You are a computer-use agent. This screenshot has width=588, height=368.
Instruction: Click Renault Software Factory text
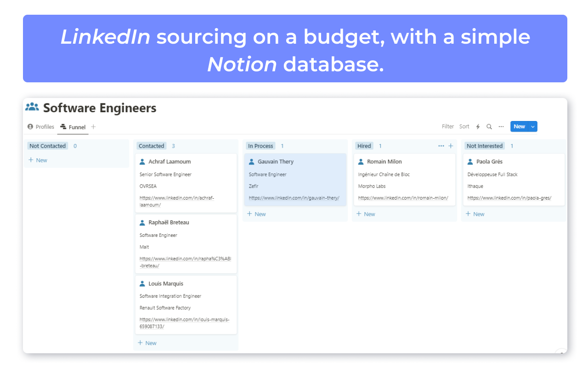point(165,308)
